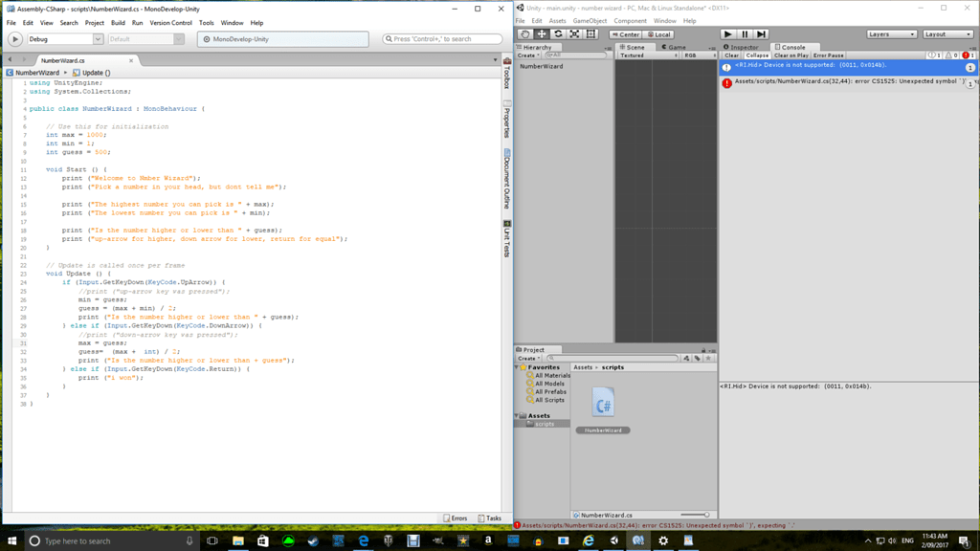Select the Rotate tool

pyautogui.click(x=561, y=34)
